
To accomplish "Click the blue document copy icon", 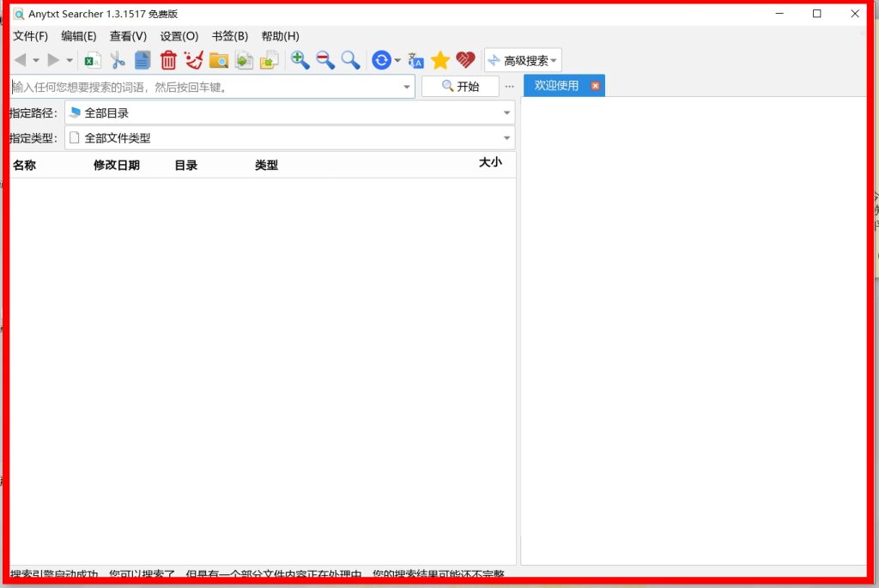I will [x=142, y=60].
